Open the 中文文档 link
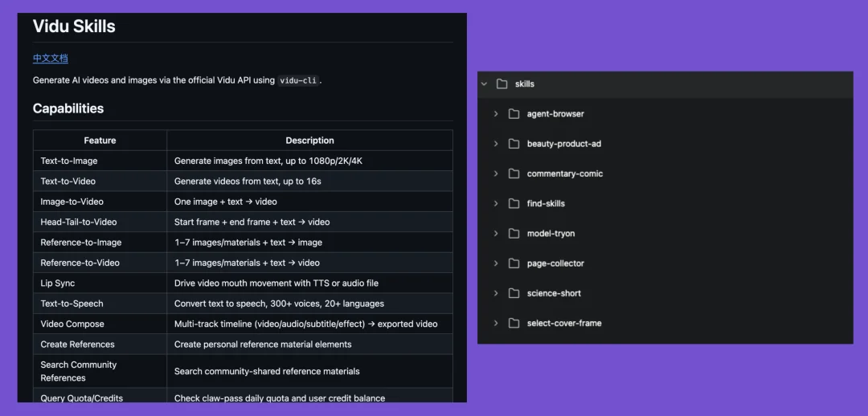Screen dimensions: 868x416 click(51, 58)
